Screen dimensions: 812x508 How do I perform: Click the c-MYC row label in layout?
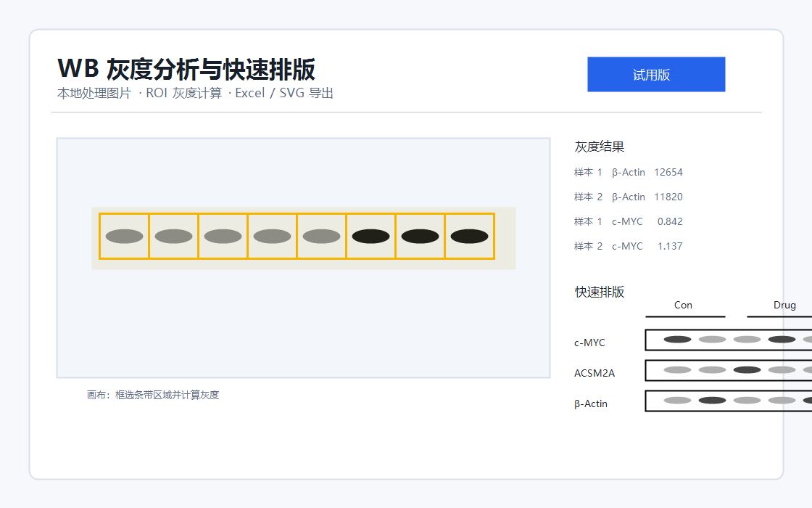point(589,343)
